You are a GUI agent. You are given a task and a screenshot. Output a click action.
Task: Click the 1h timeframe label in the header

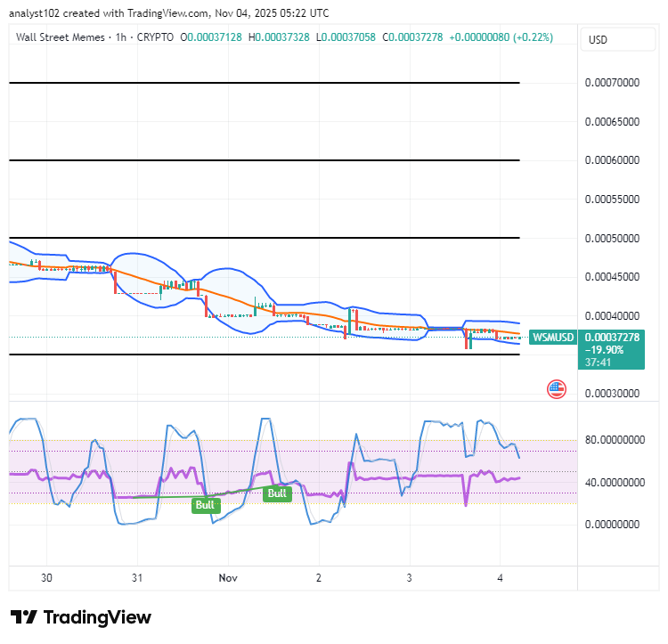121,37
